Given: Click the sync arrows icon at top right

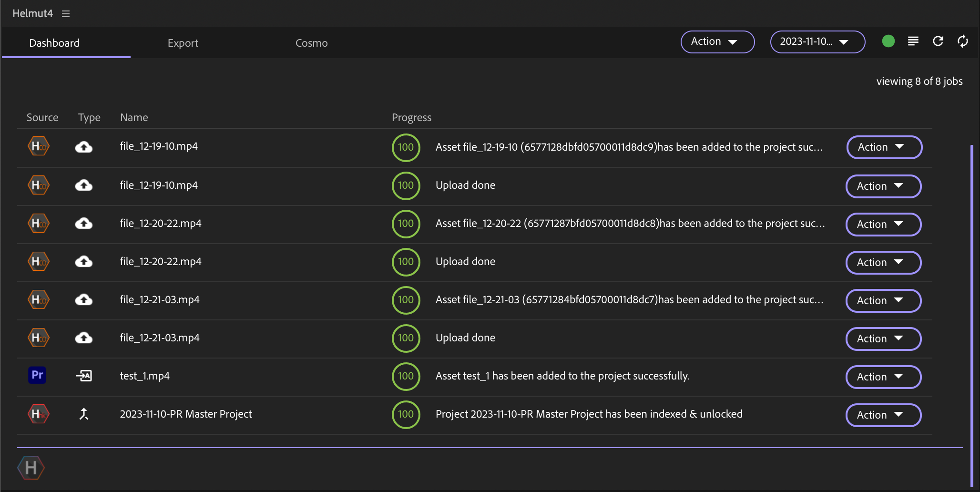Looking at the screenshot, I should [x=962, y=41].
